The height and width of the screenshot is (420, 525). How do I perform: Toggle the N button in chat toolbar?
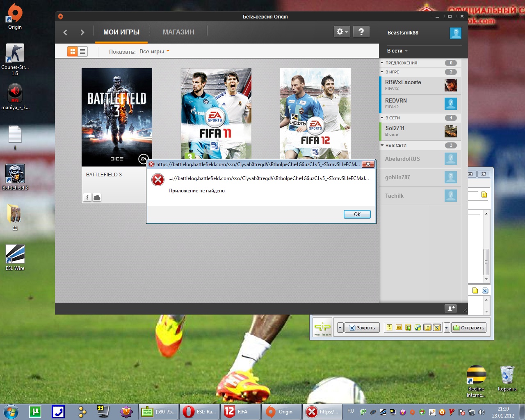pos(437,327)
